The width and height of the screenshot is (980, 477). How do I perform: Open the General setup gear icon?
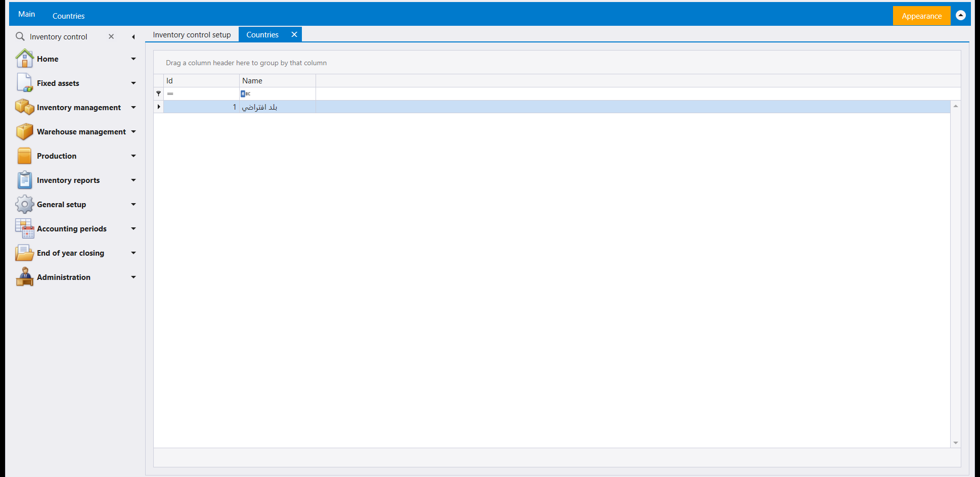[x=24, y=204]
